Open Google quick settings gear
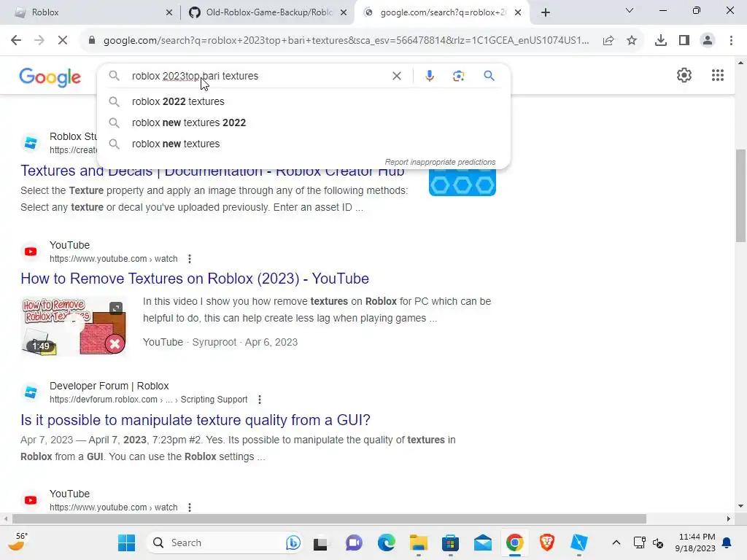Viewport: 747px width, 560px height. click(x=684, y=75)
